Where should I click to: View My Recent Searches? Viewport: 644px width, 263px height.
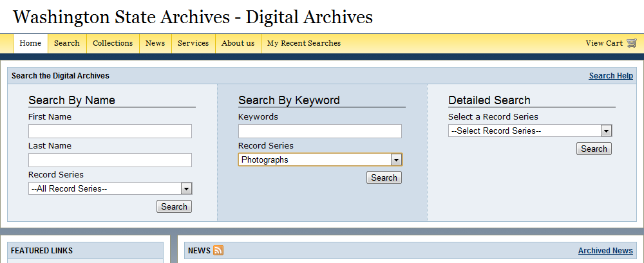click(x=303, y=43)
